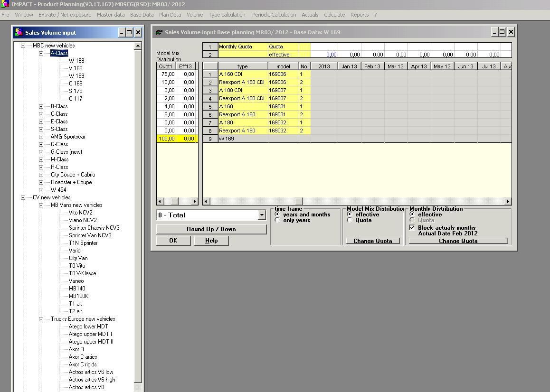Screen dimensions: 550x392
Task: Collapse the MBC new vehicles tree node
Action: 23,46
